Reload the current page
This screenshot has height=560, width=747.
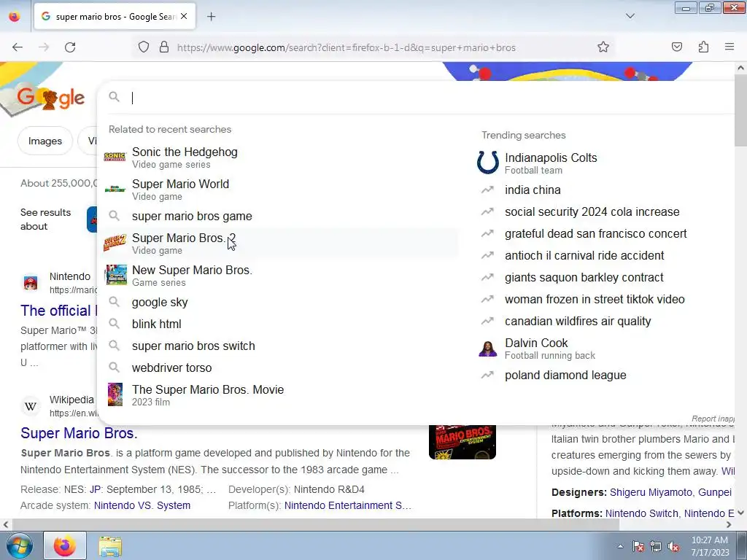[x=70, y=47]
